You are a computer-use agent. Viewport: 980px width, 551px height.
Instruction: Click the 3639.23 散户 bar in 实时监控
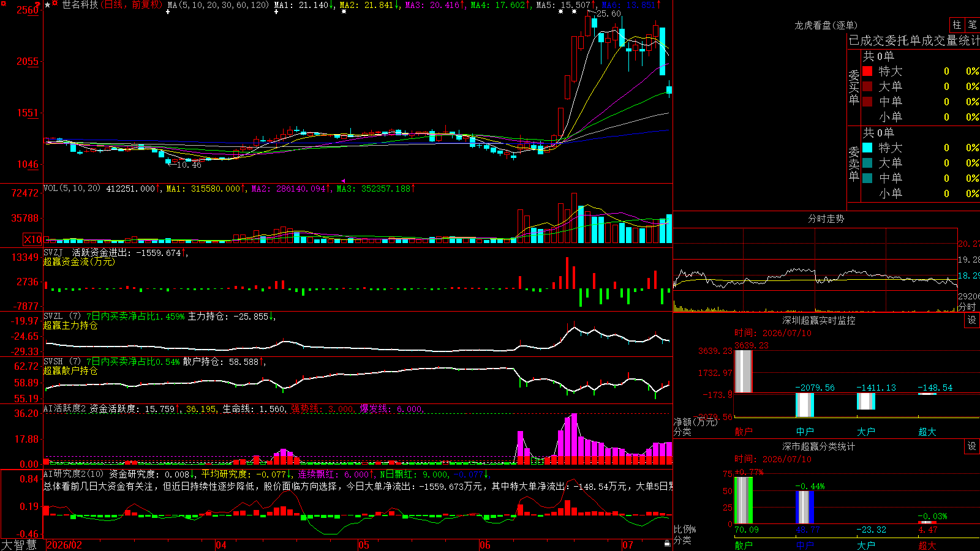tap(744, 372)
